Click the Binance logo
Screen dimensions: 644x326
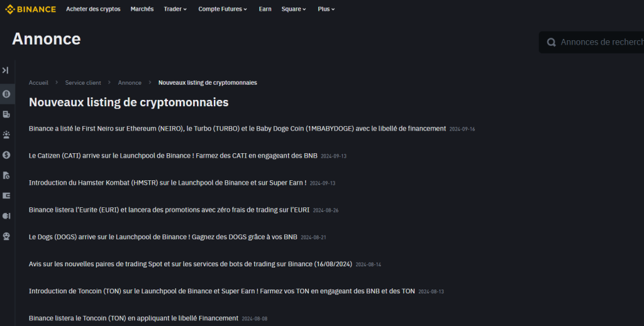30,9
